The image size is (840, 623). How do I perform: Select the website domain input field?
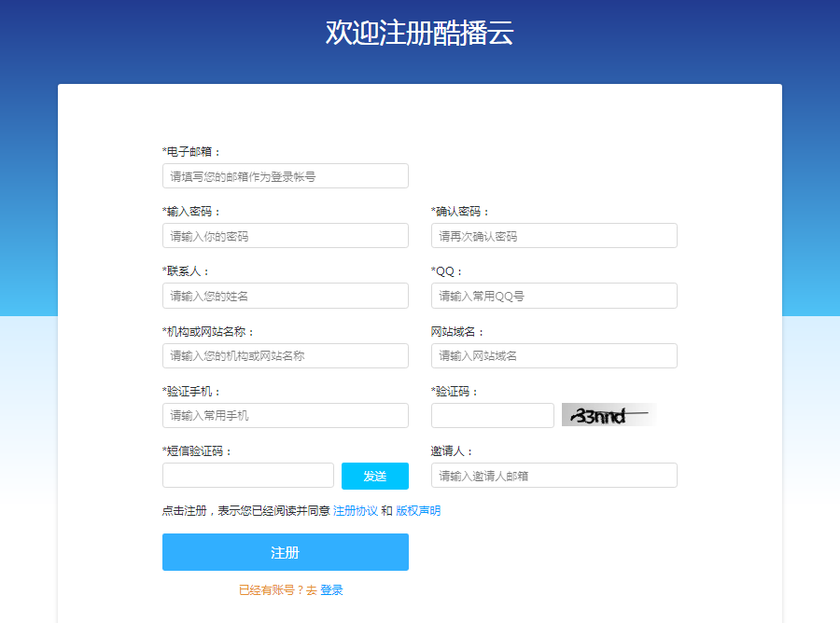553,355
